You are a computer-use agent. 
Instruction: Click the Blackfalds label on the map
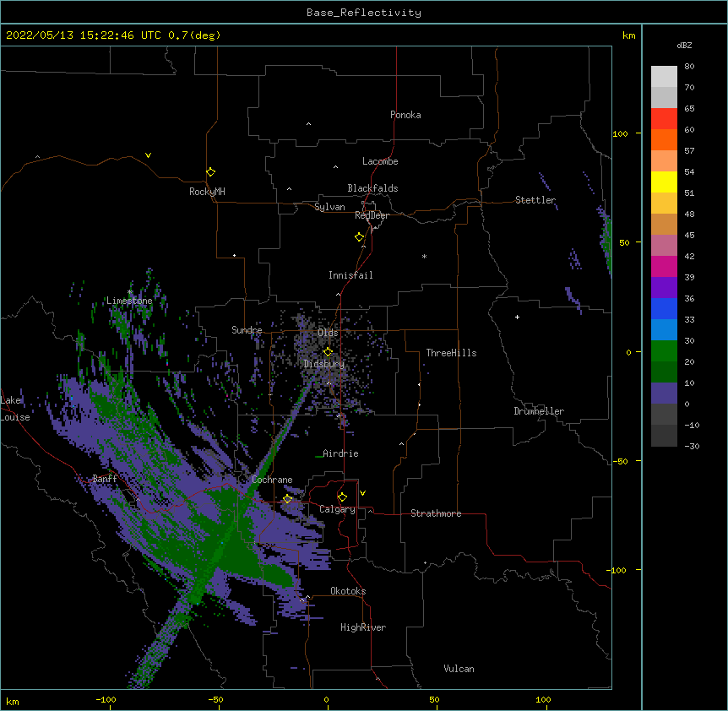click(372, 188)
